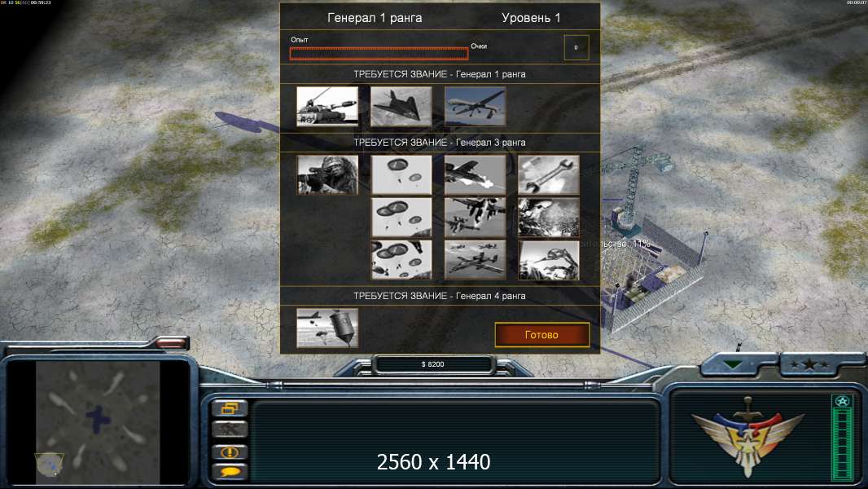Click the Готово button

(542, 334)
